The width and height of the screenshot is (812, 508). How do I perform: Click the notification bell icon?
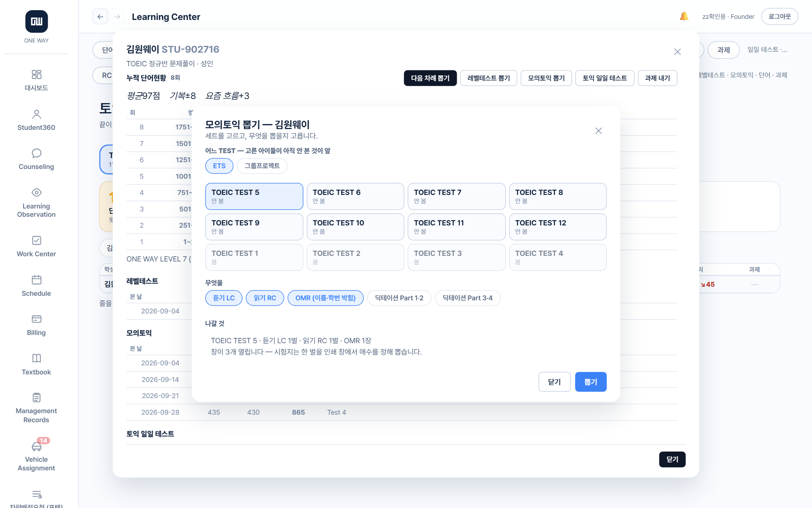tap(684, 16)
